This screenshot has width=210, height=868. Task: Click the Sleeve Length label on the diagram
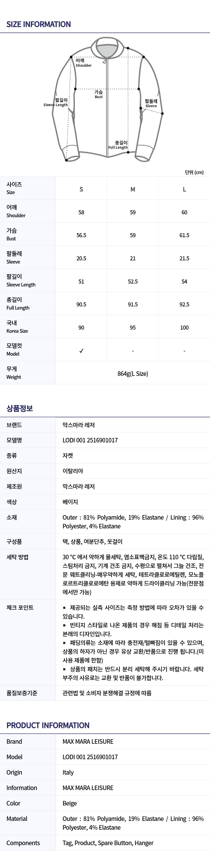(x=55, y=102)
